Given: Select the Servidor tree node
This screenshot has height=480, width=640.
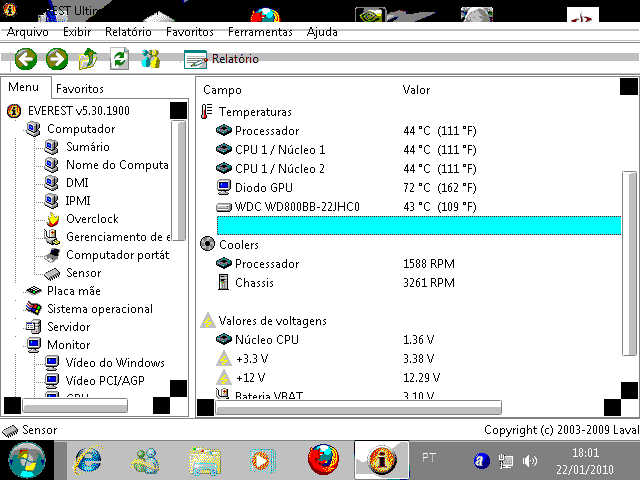Looking at the screenshot, I should click(69, 327).
